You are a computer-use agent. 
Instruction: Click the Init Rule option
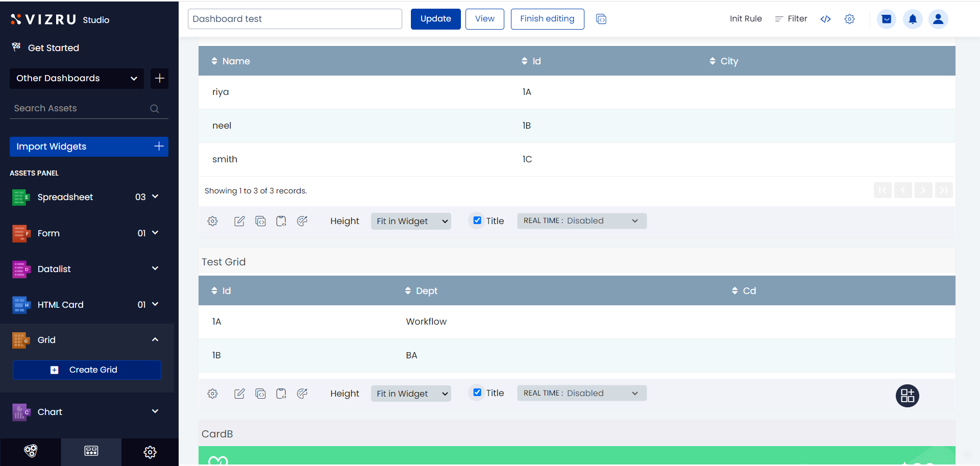tap(745, 19)
